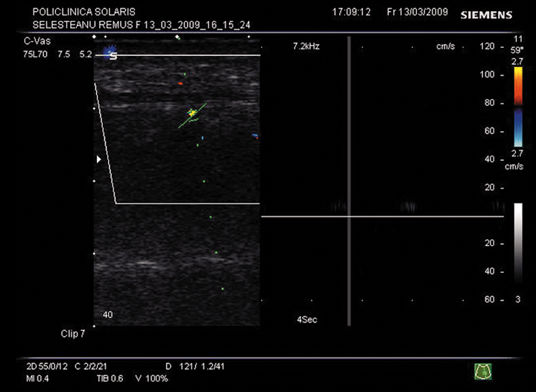536x392 pixels.
Task: Select the C-Vas exam preset label
Action: pos(37,42)
